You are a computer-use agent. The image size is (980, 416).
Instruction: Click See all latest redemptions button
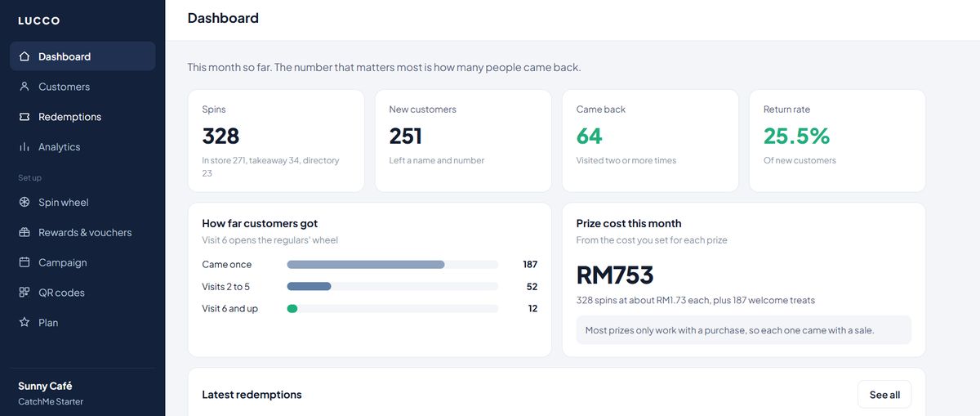click(884, 395)
